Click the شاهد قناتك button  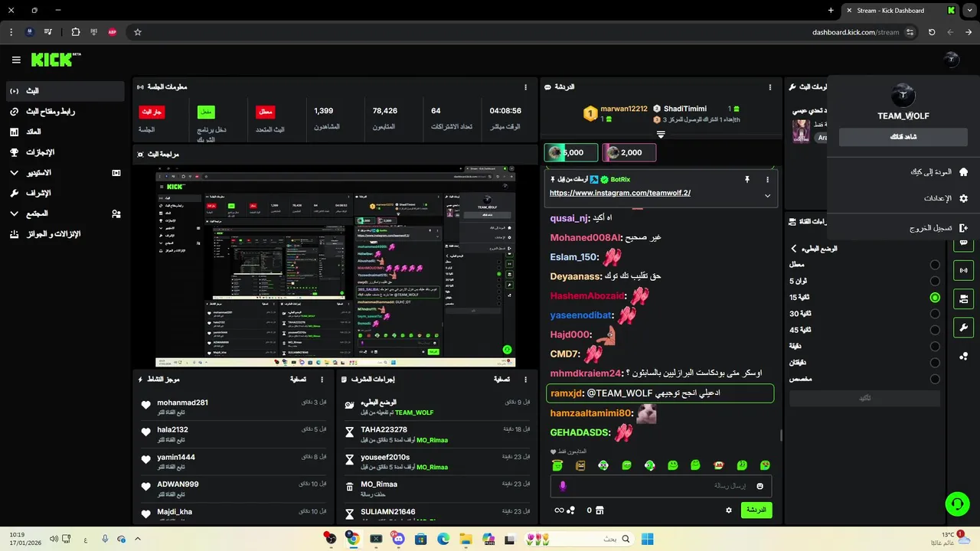[903, 137]
